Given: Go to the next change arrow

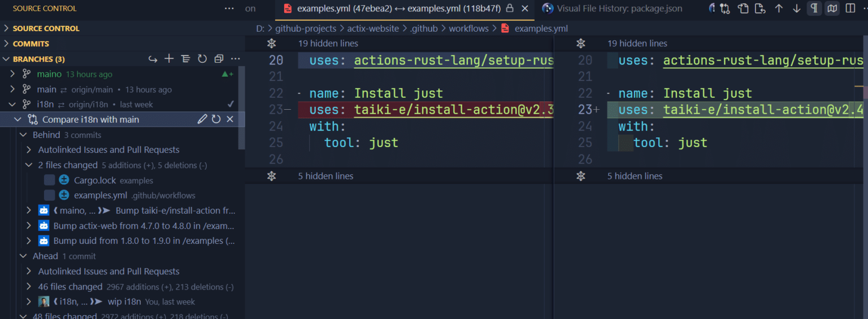Looking at the screenshot, I should tap(796, 8).
